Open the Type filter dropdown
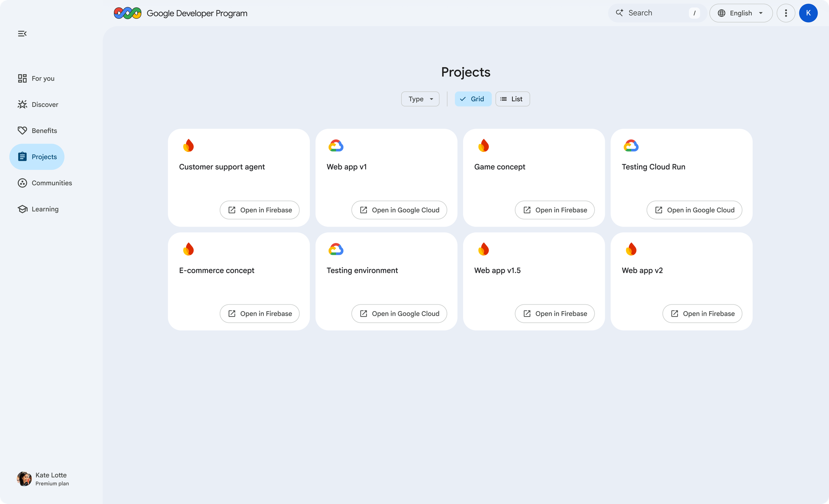The image size is (829, 504). coord(420,99)
